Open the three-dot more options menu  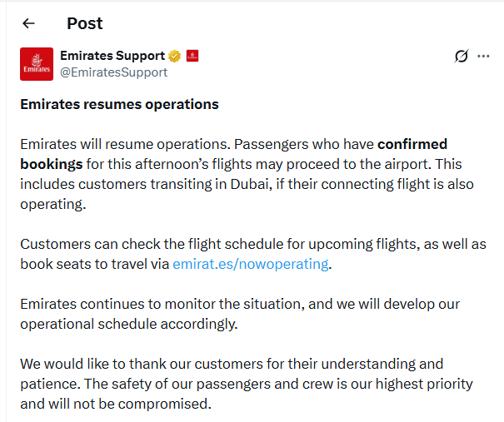click(x=484, y=57)
